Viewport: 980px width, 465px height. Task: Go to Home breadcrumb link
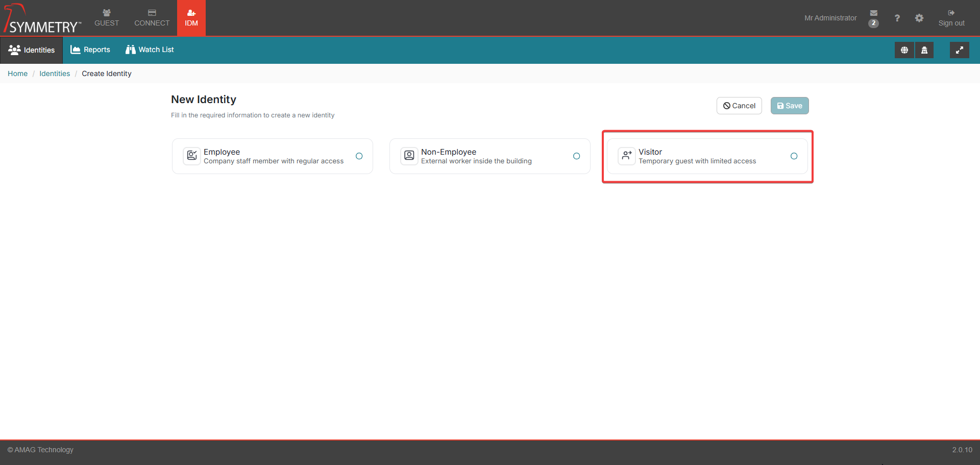(17, 74)
